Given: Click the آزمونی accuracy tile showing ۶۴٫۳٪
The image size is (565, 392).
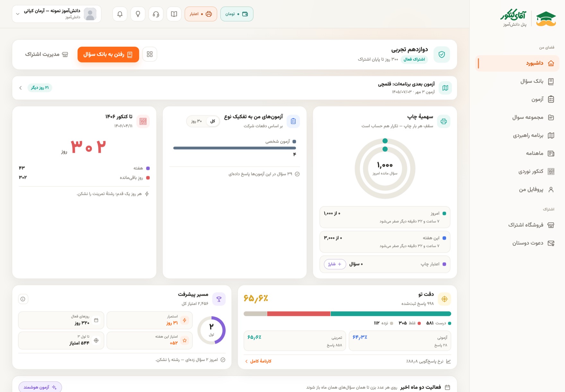Looking at the screenshot, I should [400, 341].
